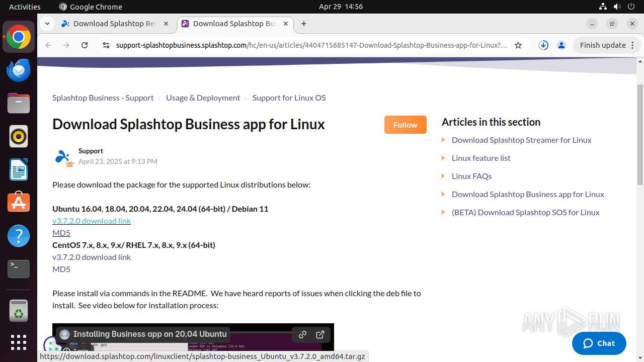Click the April 23, 2025 post date
644x362 pixels.
click(x=118, y=161)
